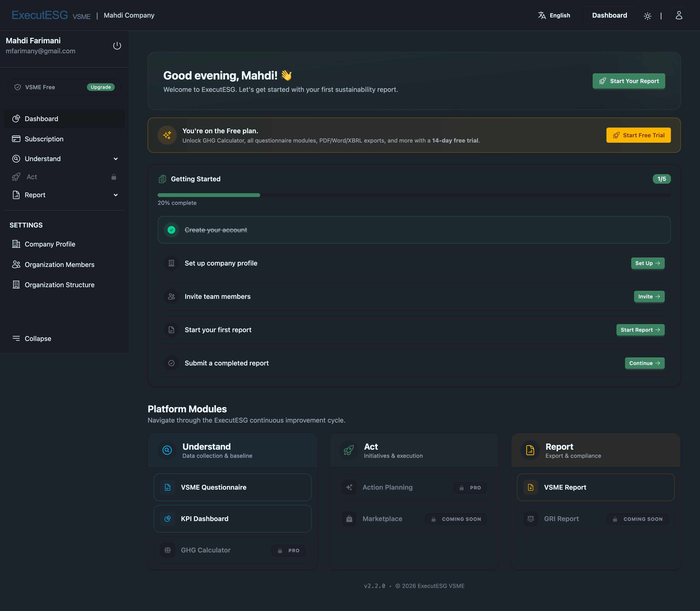The image size is (700, 611).
Task: Open Company Profile settings
Action: point(64,244)
